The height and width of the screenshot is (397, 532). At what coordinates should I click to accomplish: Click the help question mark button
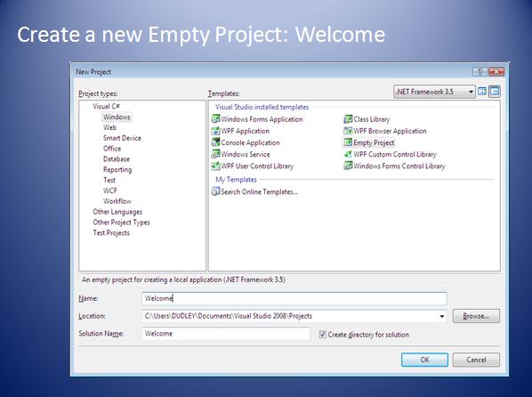pyautogui.click(x=480, y=72)
